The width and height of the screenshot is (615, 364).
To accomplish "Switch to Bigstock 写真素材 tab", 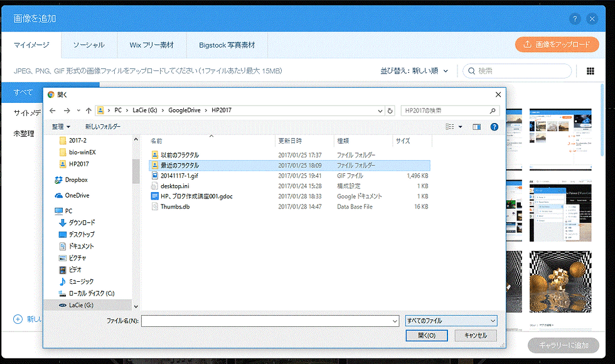I will coord(227,45).
